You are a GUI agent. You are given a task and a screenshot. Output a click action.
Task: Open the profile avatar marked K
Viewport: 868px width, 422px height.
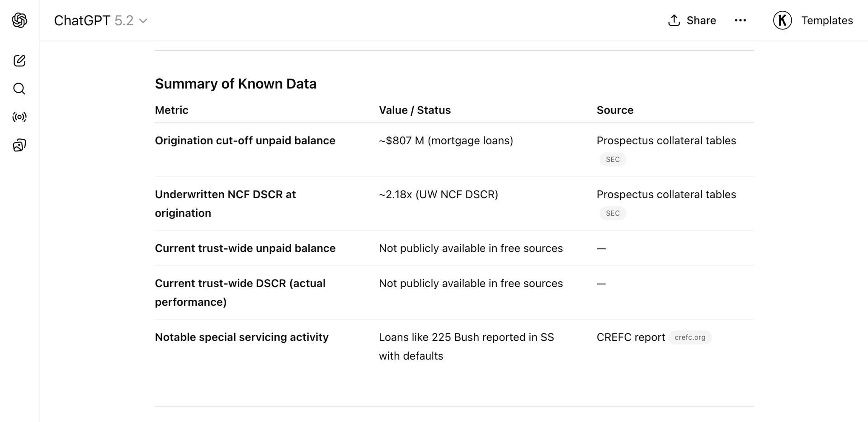[x=782, y=20]
